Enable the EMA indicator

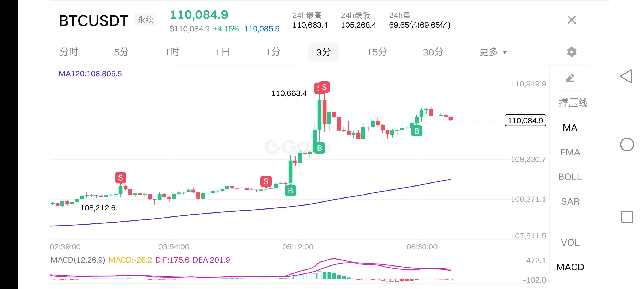(570, 152)
